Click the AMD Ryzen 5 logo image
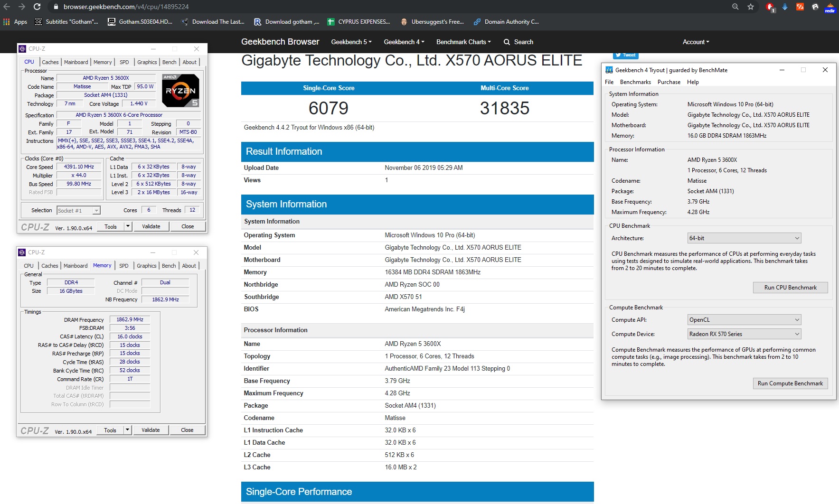Screen dimensions: 839x504 (x=181, y=90)
